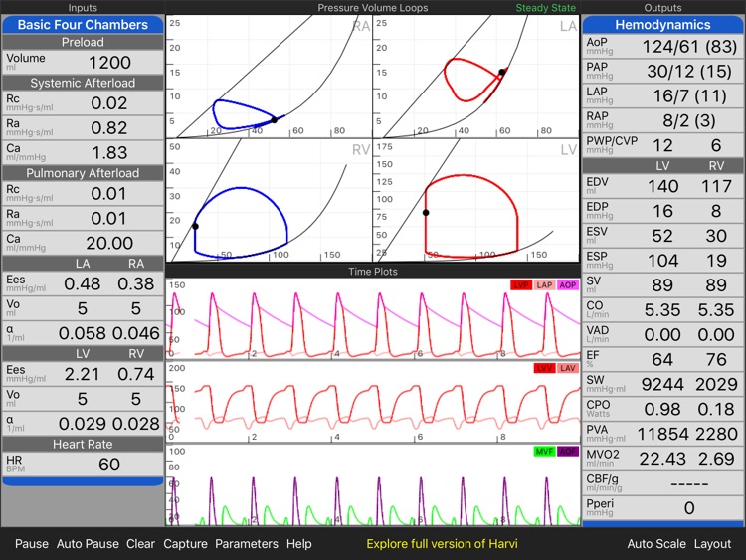Clear the plotted loops
This screenshot has height=560, width=746.
tap(140, 544)
